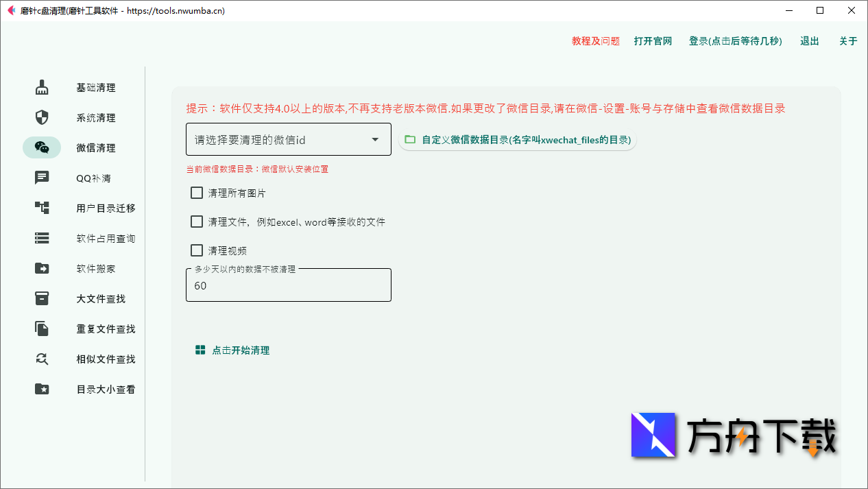Check 清理文件 for excel and word files

click(196, 222)
